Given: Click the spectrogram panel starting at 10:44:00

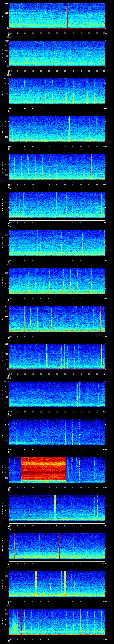Looking at the screenshot, I should (57, 508).
